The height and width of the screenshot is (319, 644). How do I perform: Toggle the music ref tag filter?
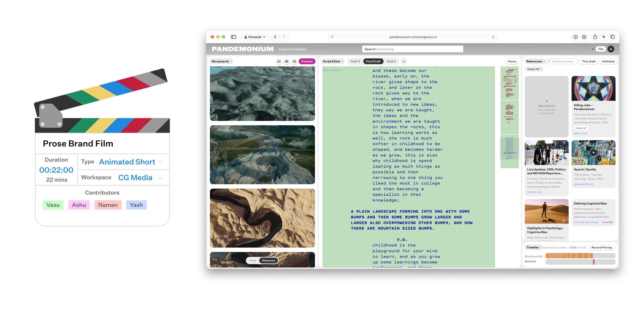pyautogui.click(x=534, y=69)
